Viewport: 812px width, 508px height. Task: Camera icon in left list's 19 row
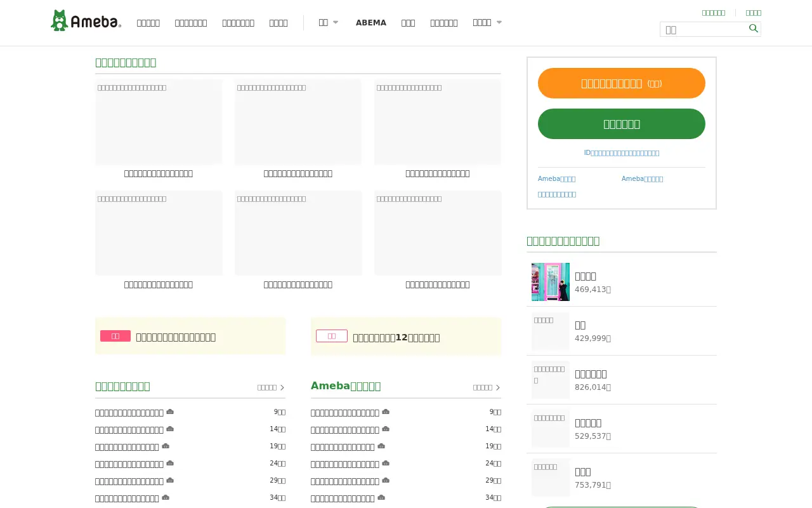(x=166, y=446)
